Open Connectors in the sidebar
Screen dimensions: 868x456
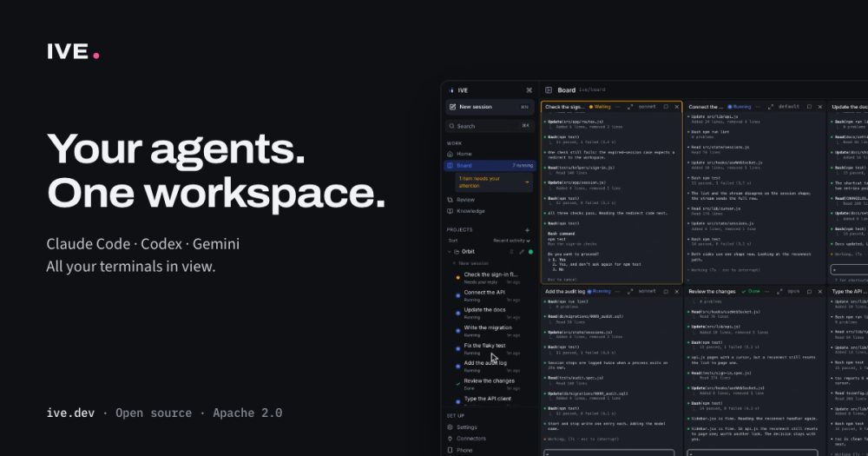pyautogui.click(x=490, y=439)
